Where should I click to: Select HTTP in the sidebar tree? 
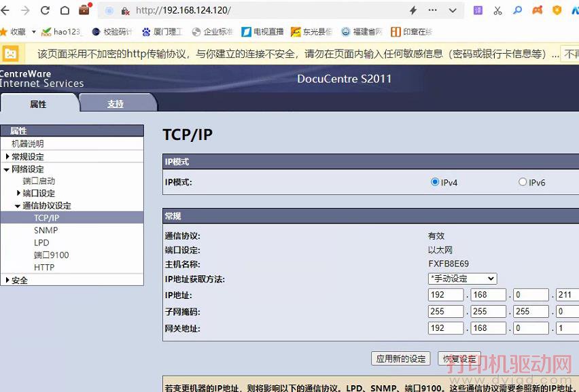44,267
